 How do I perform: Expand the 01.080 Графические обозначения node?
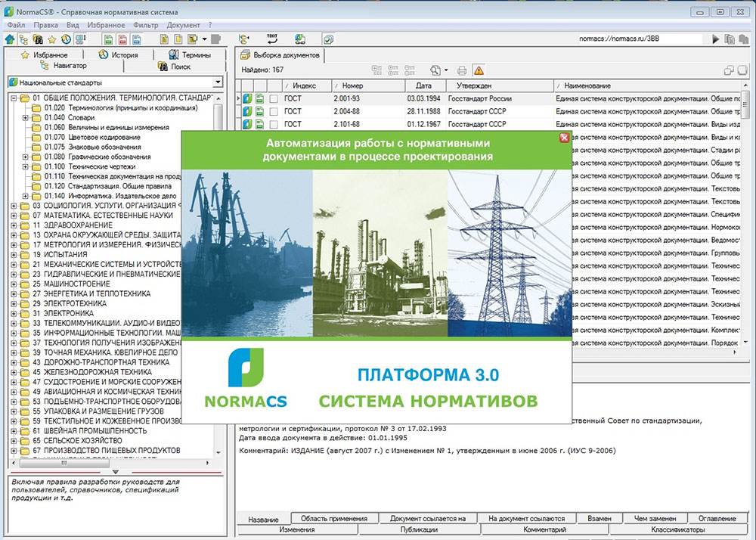click(x=26, y=157)
